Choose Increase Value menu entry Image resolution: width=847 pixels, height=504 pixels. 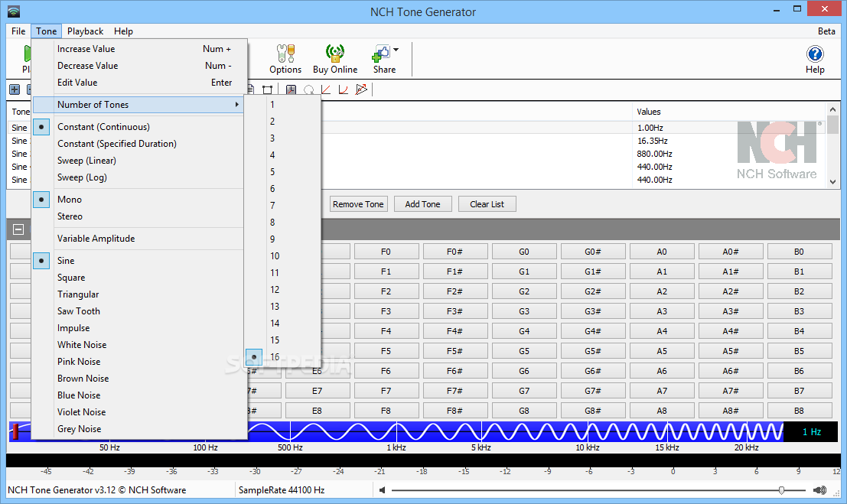pyautogui.click(x=138, y=49)
